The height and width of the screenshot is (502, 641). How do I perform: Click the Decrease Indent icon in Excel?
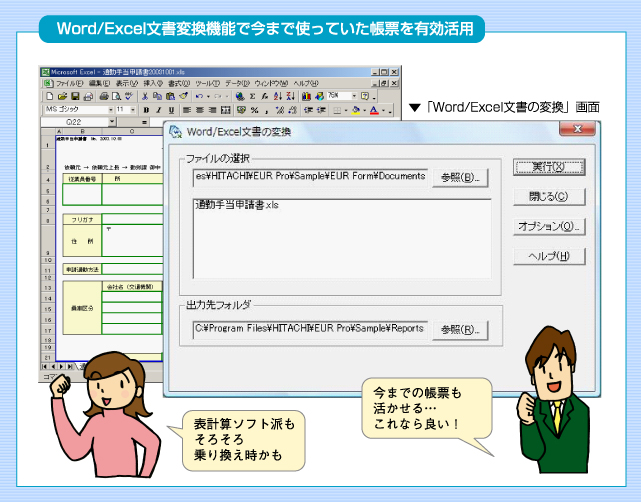(x=309, y=110)
